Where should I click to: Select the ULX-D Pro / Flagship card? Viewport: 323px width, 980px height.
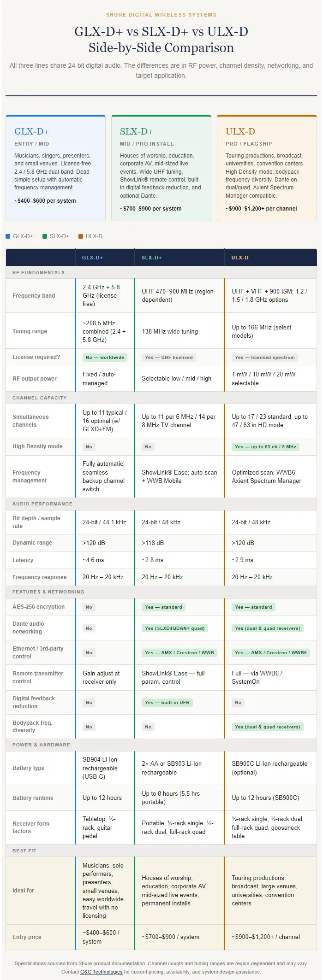click(267, 168)
